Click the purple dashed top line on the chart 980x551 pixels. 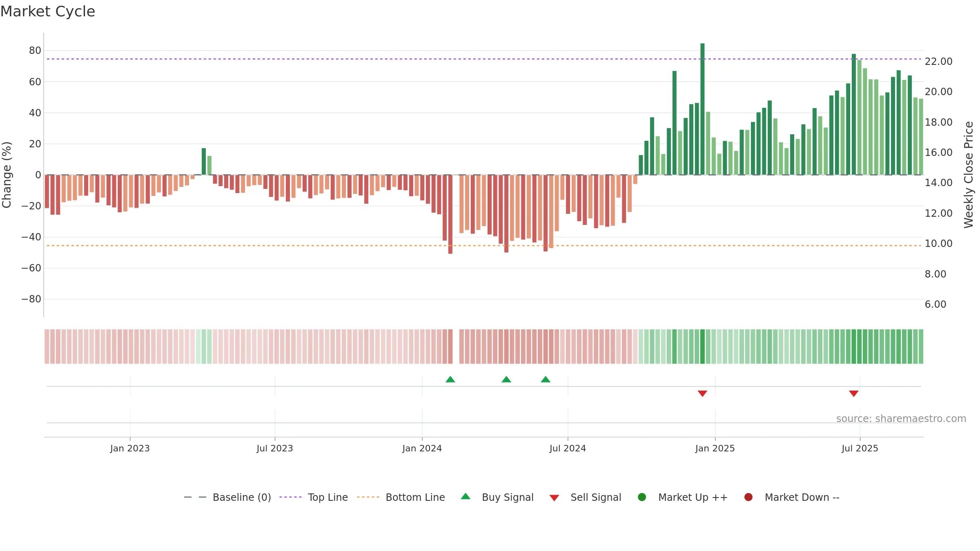(x=484, y=59)
